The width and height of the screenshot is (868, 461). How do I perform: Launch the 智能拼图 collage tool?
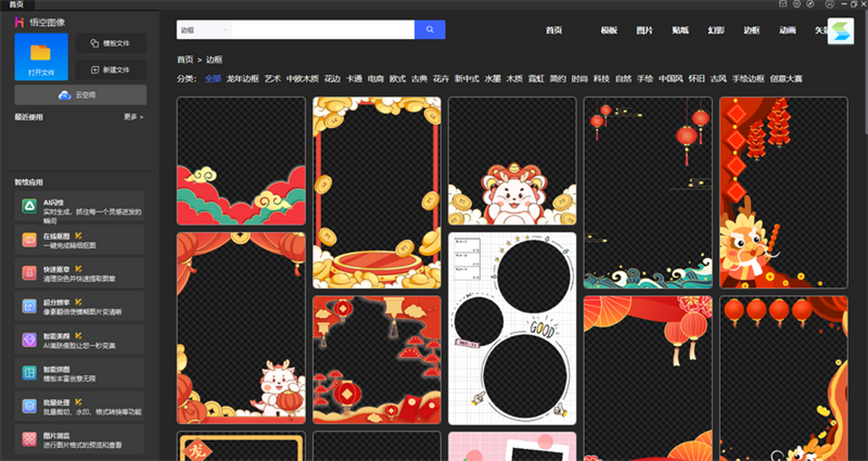80,373
